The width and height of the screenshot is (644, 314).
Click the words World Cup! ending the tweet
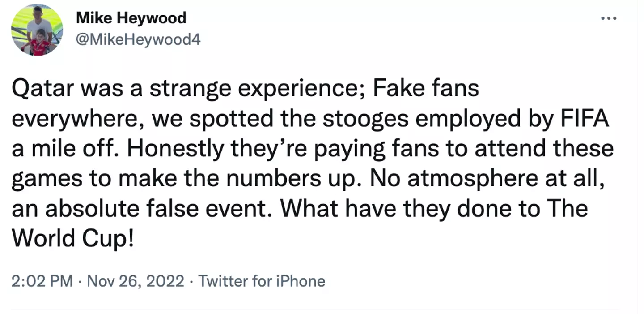click(x=72, y=239)
